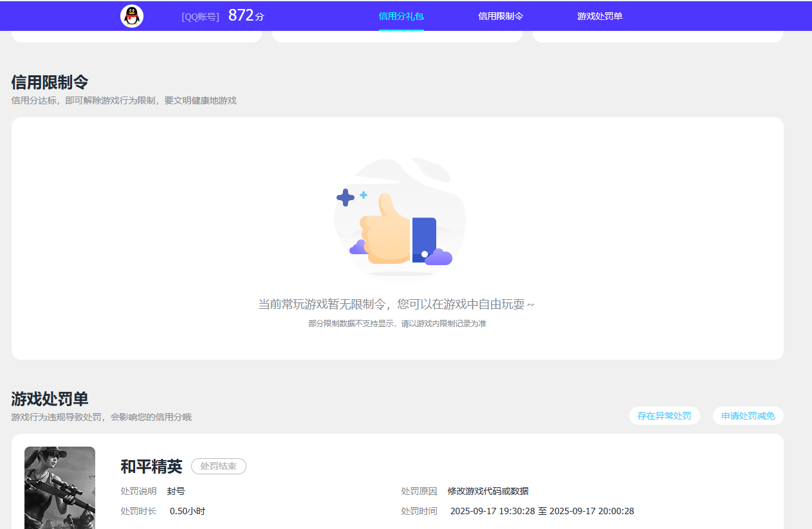Click the 处罚原因 label
812x529 pixels.
(x=420, y=491)
